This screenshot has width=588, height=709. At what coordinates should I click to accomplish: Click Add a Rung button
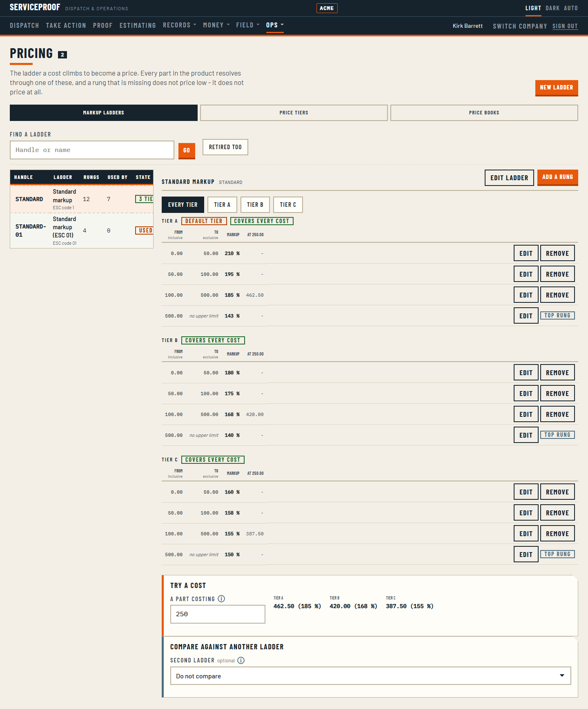point(558,177)
